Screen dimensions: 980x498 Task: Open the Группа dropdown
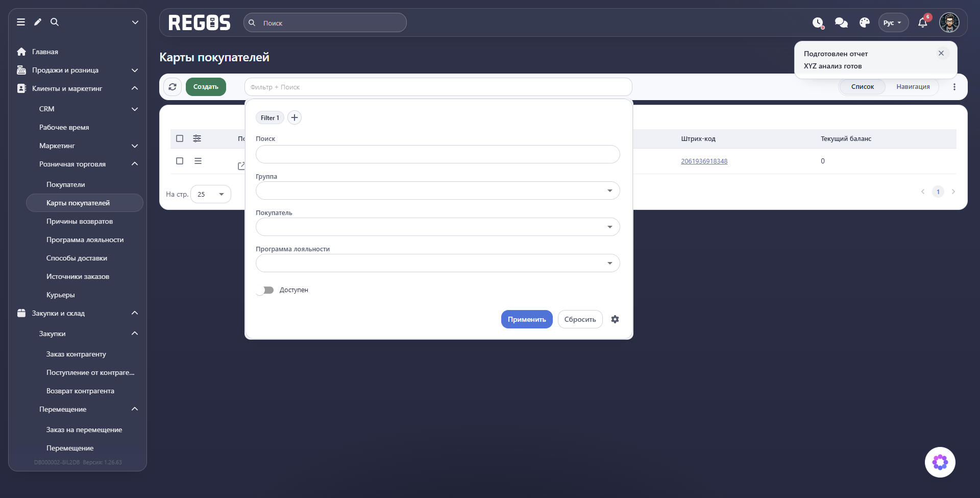click(x=438, y=191)
